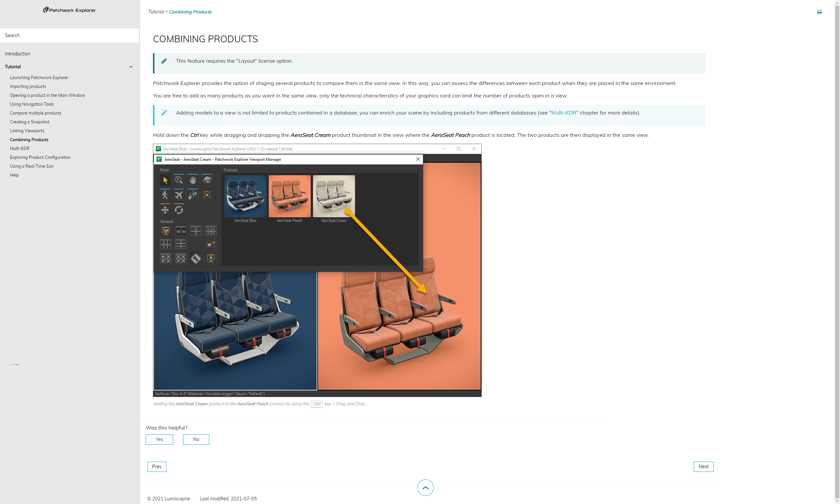Go to previous page with Prev

coord(157,467)
